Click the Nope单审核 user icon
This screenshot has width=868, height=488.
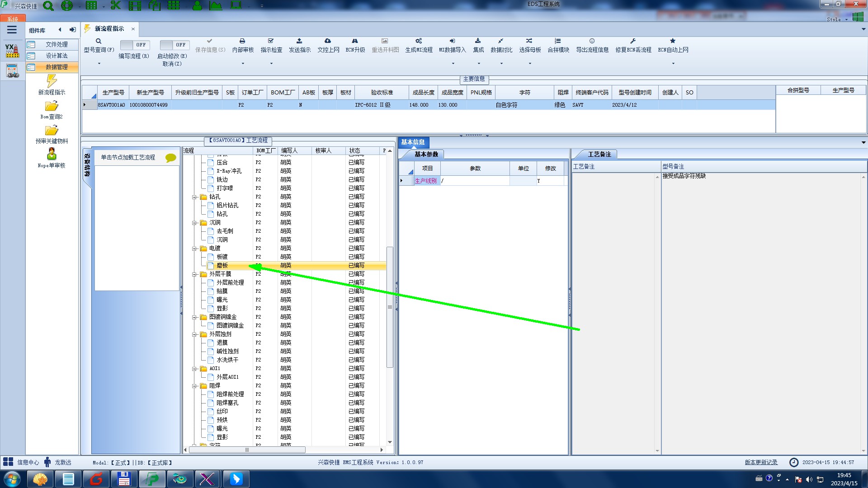pyautogui.click(x=52, y=154)
